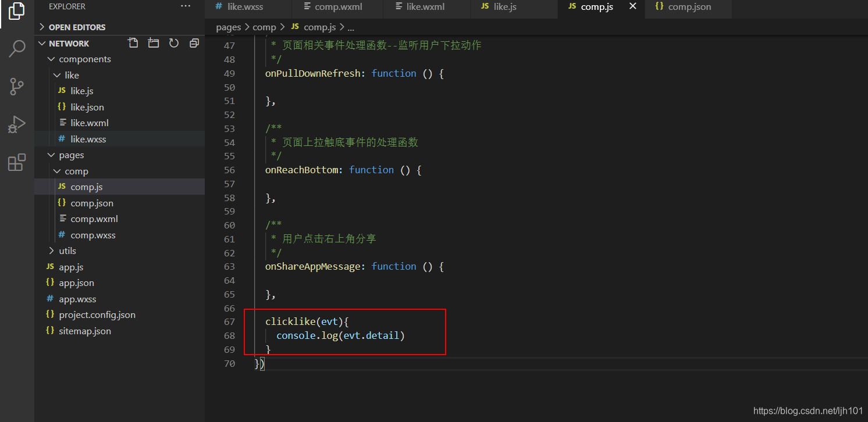
Task: Open the Run and Debug view
Action: pos(17,124)
